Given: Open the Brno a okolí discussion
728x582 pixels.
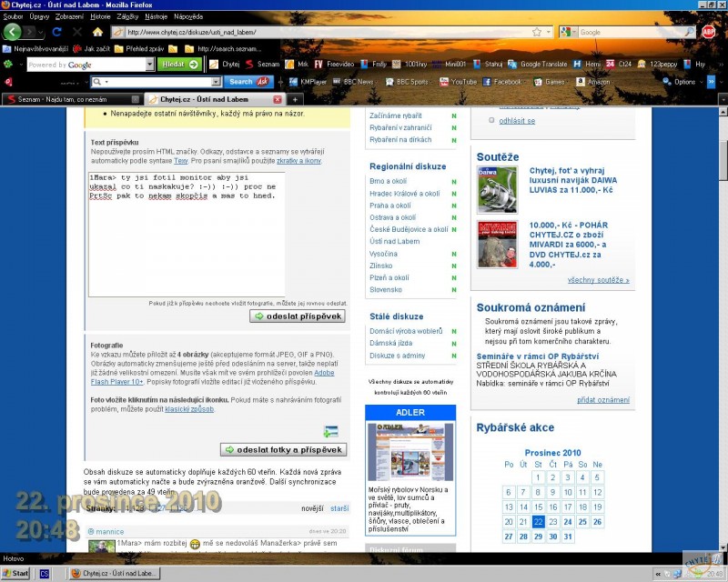Looking at the screenshot, I should click(x=389, y=181).
